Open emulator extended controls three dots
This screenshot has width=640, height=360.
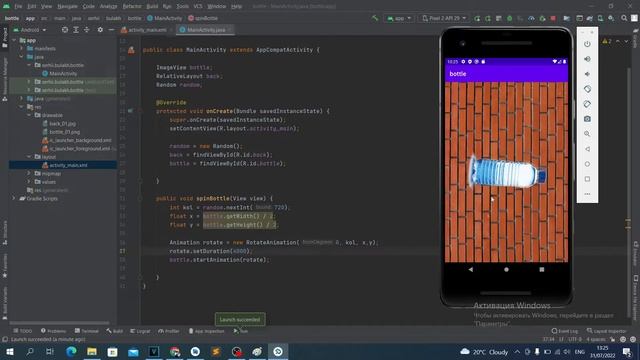coord(587,194)
